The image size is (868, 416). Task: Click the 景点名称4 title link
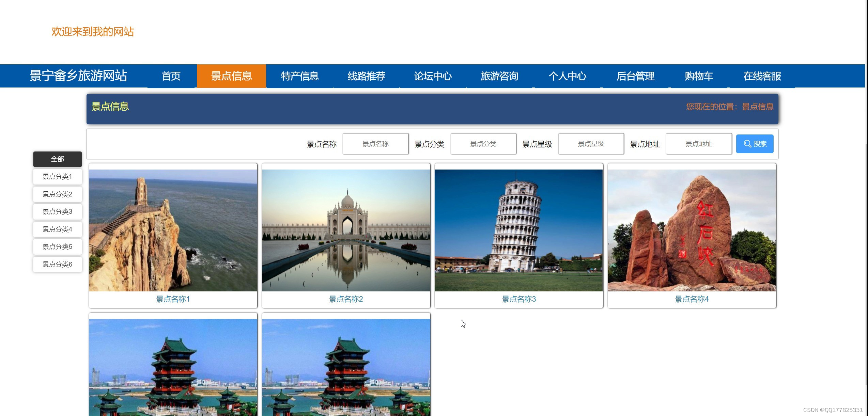pos(692,299)
